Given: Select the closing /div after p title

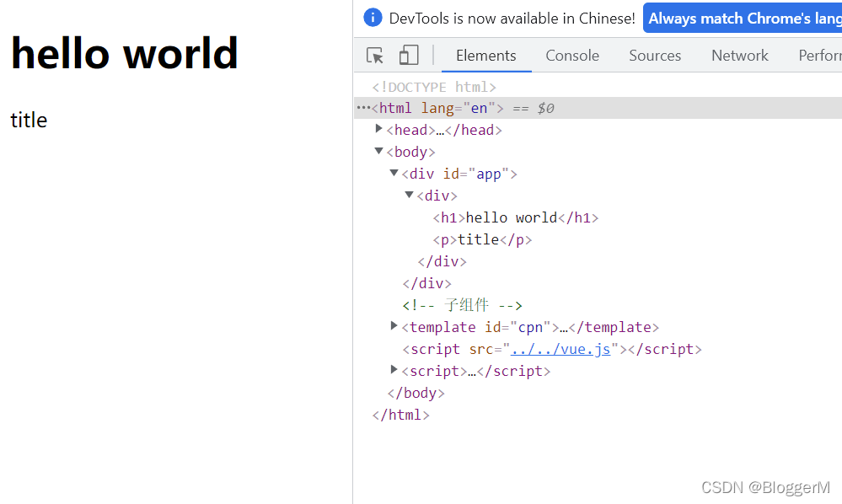Looking at the screenshot, I should 442,261.
